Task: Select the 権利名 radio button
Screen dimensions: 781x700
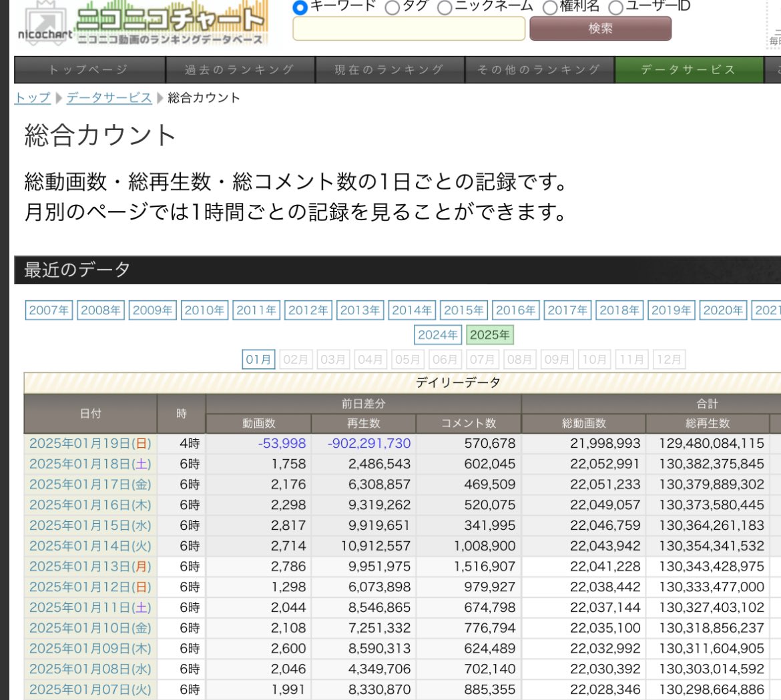Action: point(550,7)
